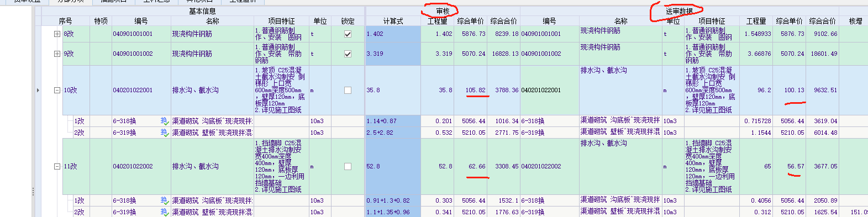868x217 pixels.
Task: Select the 计算式 cell 35.8 in row 10改
Action: (x=393, y=90)
